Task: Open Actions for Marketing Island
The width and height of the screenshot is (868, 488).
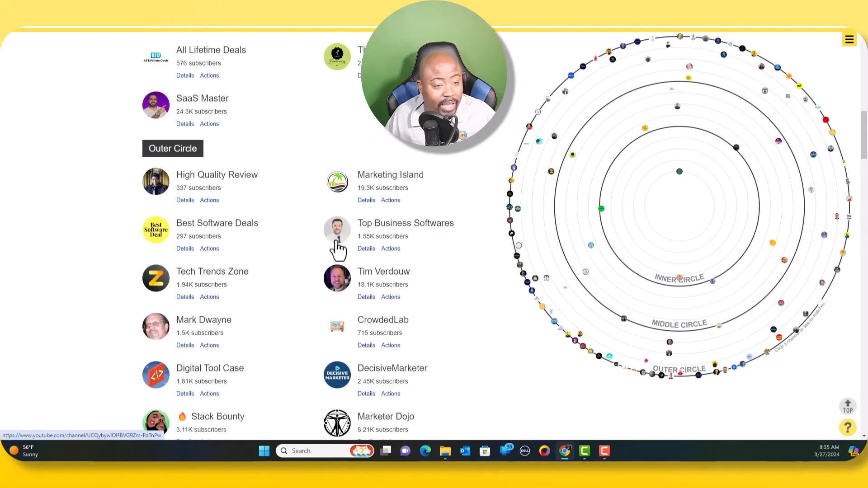Action: pyautogui.click(x=391, y=200)
